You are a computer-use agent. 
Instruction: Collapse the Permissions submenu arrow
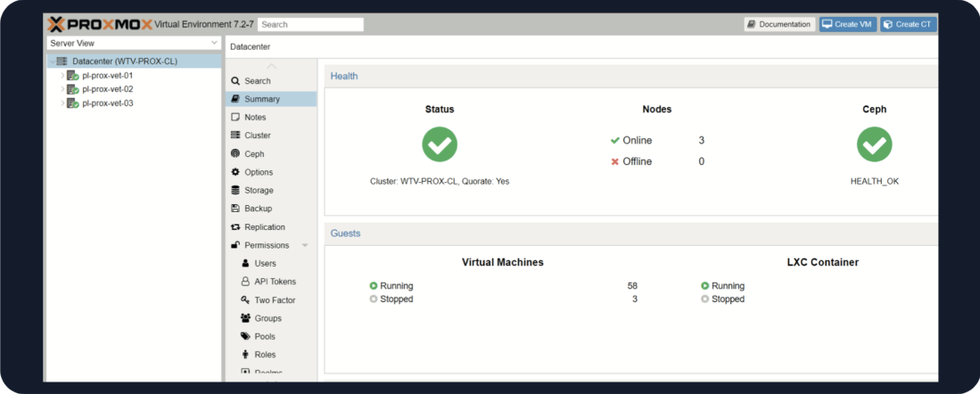coord(305,245)
